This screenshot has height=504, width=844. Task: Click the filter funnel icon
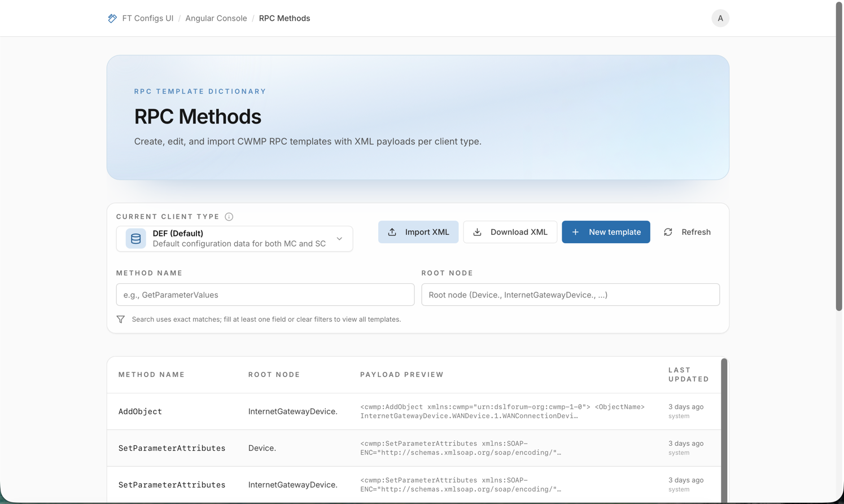(x=121, y=319)
